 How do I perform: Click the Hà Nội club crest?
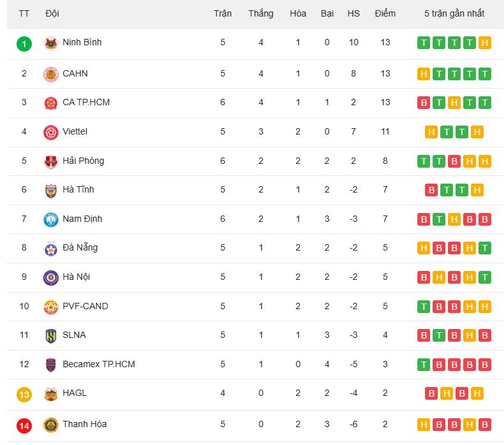point(51,278)
